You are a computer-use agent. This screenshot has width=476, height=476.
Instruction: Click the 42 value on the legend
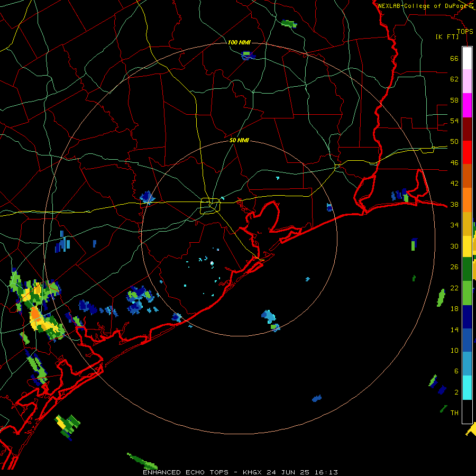coord(454,184)
